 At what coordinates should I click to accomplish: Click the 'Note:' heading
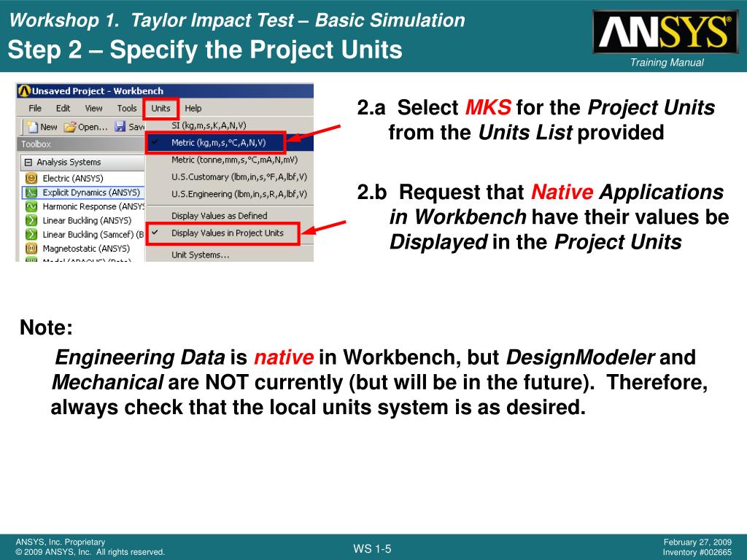46,327
